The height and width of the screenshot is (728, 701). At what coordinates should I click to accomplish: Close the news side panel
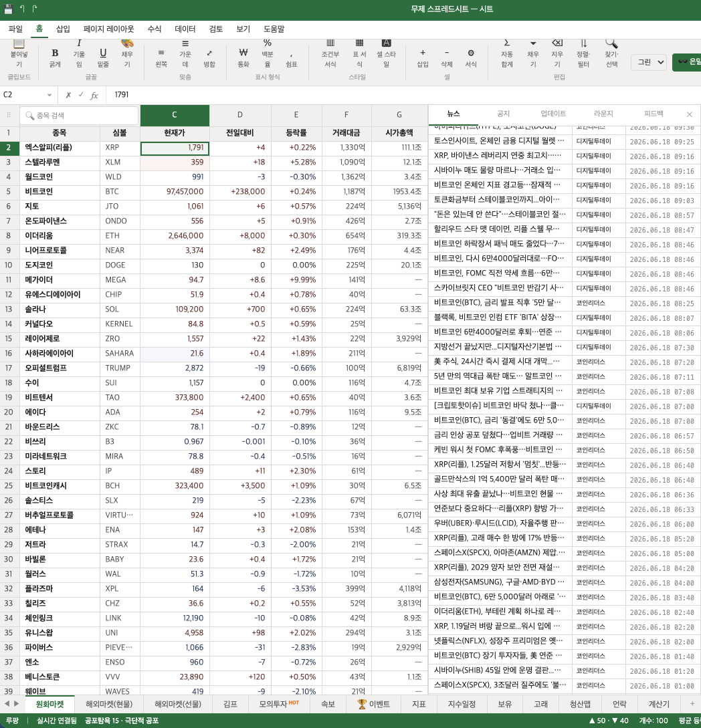tap(690, 114)
